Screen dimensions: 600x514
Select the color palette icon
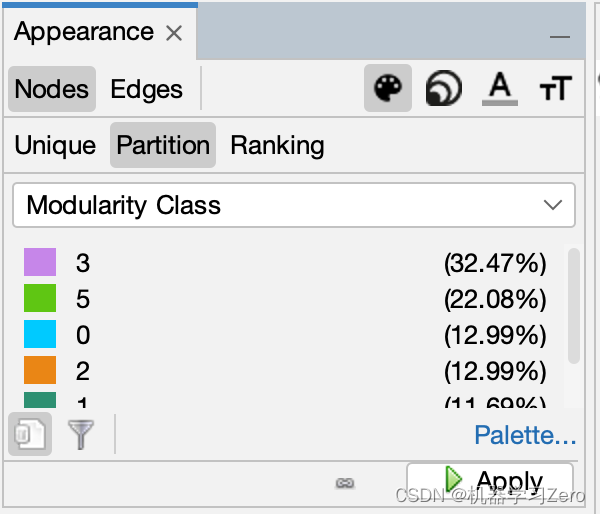coord(387,89)
